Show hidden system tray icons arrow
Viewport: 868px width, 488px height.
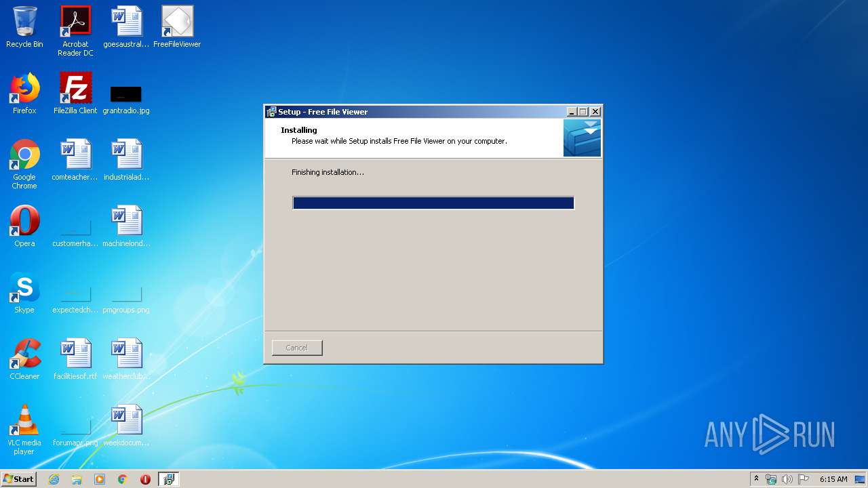pyautogui.click(x=756, y=479)
